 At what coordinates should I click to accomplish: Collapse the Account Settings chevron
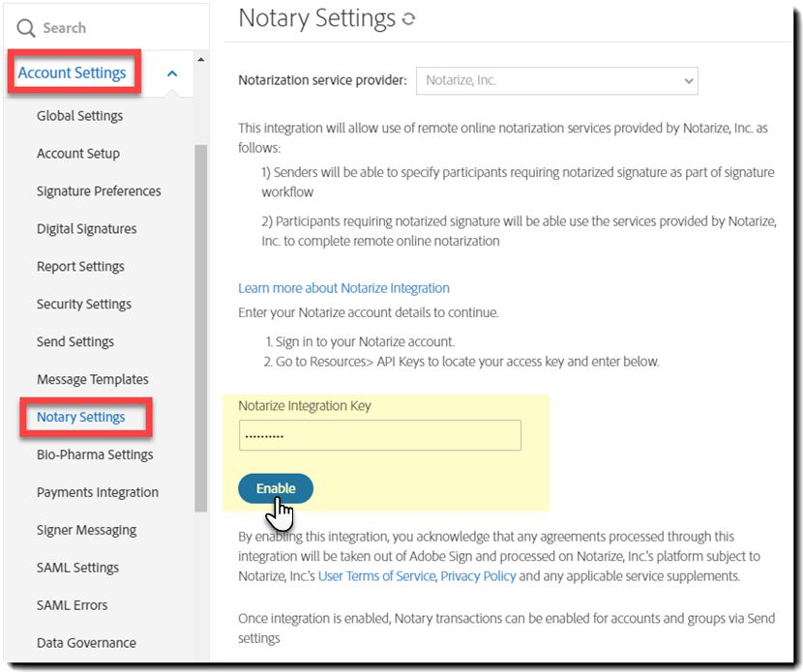coord(172,73)
